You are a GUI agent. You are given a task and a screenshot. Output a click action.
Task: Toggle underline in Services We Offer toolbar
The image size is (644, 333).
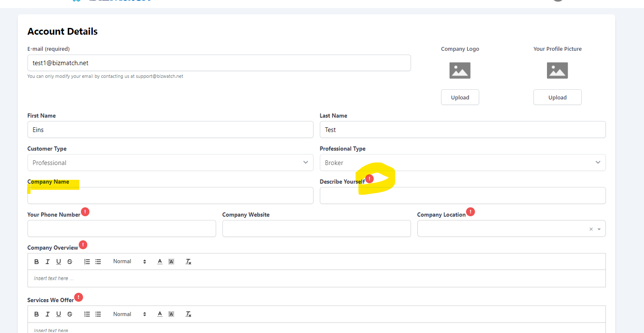point(58,314)
